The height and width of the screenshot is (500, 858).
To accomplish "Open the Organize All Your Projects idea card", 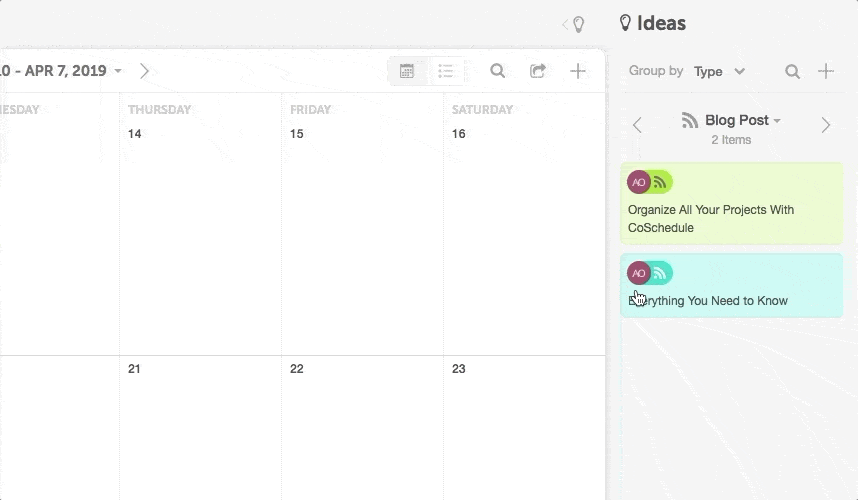I will 732,204.
